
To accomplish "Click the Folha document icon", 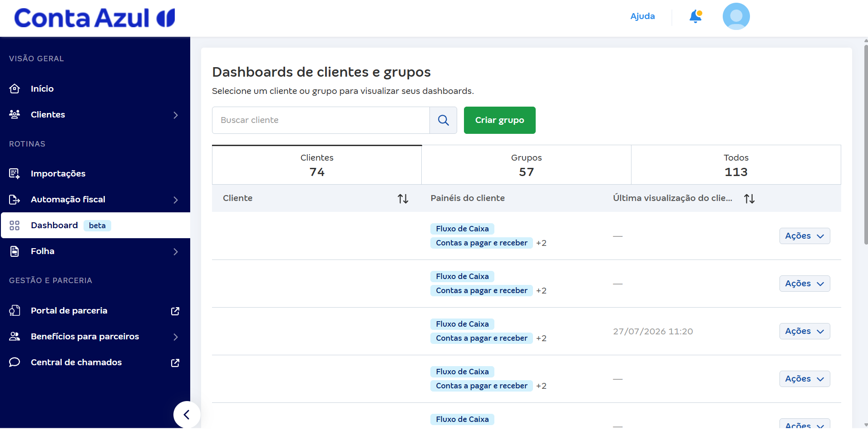I will 15,251.
